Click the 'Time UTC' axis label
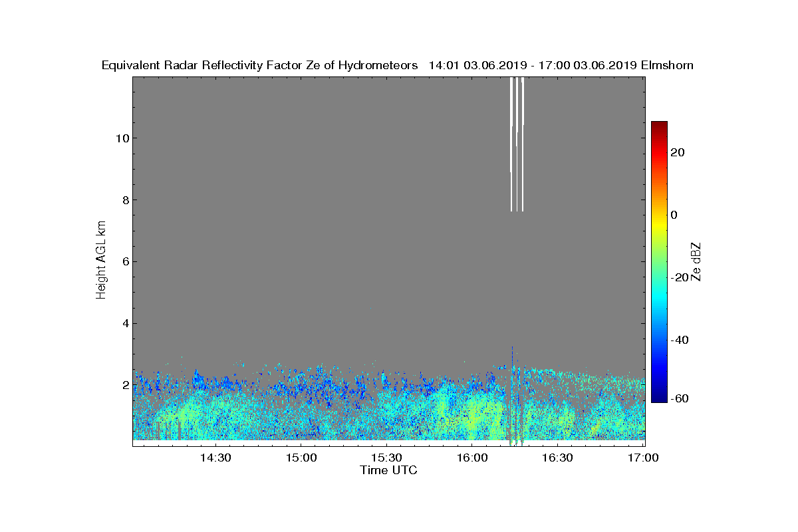 [389, 470]
